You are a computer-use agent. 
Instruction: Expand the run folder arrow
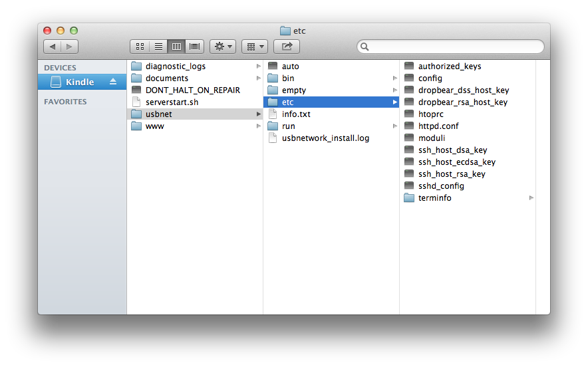pos(394,126)
